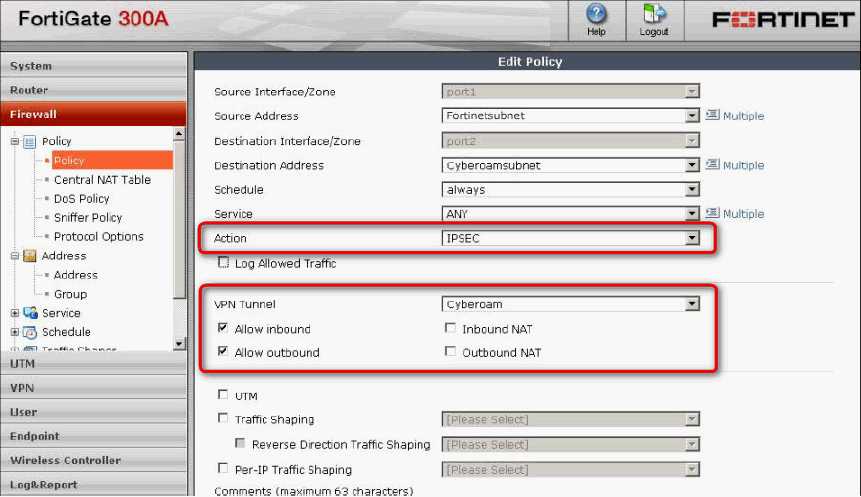Click Multiple link next to Destination Address
This screenshot has width=861, height=497.
[x=743, y=165]
